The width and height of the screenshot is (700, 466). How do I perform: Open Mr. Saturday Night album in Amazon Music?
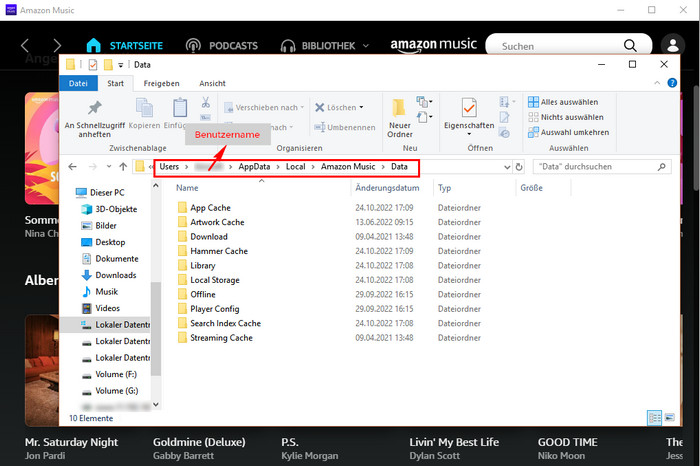point(71,442)
